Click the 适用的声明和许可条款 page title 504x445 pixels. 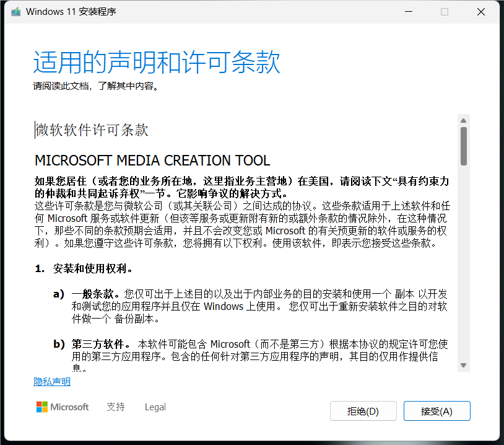point(157,63)
